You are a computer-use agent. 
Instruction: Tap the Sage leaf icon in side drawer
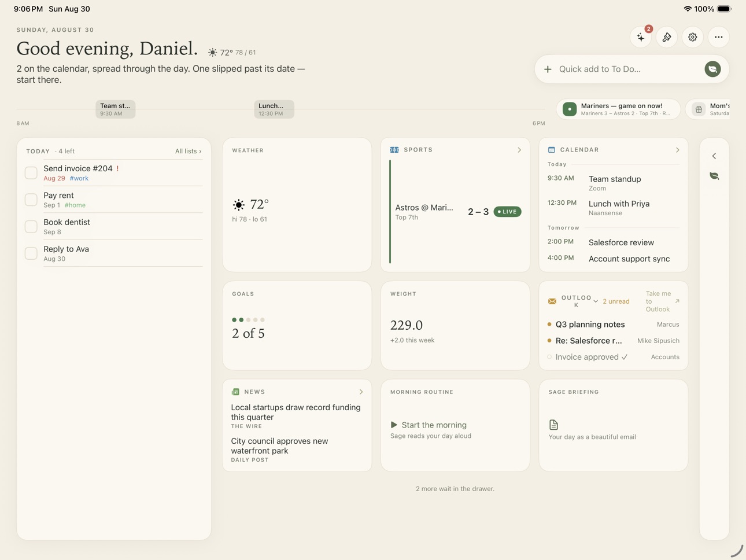click(x=714, y=176)
